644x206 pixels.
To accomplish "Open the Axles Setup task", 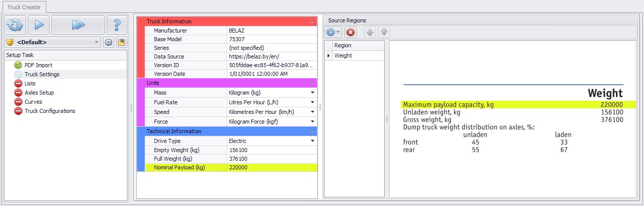I will point(39,93).
